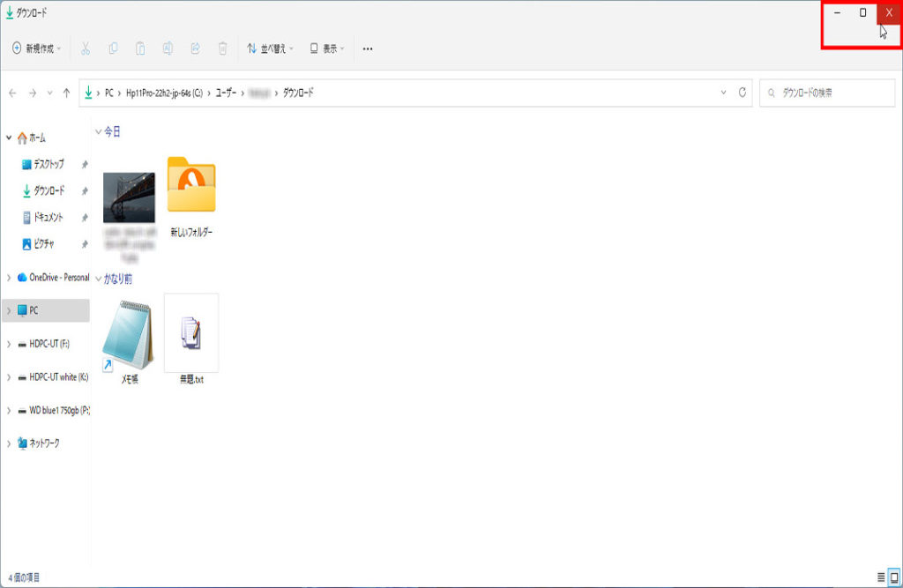Open the 表示 view dropdown

coord(327,48)
